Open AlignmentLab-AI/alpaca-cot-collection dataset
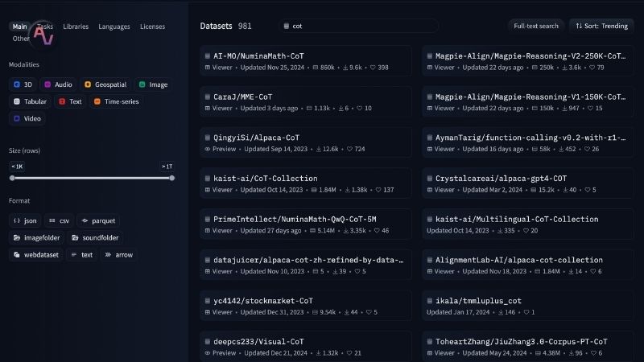The width and height of the screenshot is (644, 362). pyautogui.click(x=528, y=265)
